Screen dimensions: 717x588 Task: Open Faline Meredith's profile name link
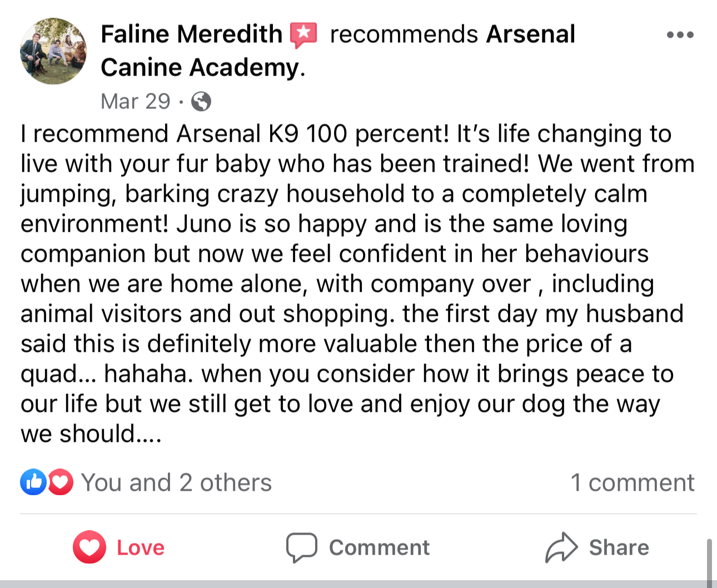(x=192, y=34)
